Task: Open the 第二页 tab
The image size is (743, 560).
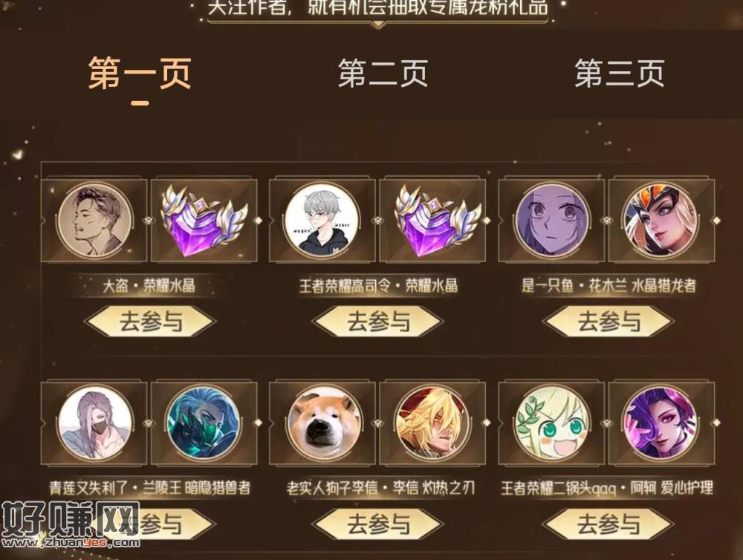Action: pyautogui.click(x=383, y=74)
